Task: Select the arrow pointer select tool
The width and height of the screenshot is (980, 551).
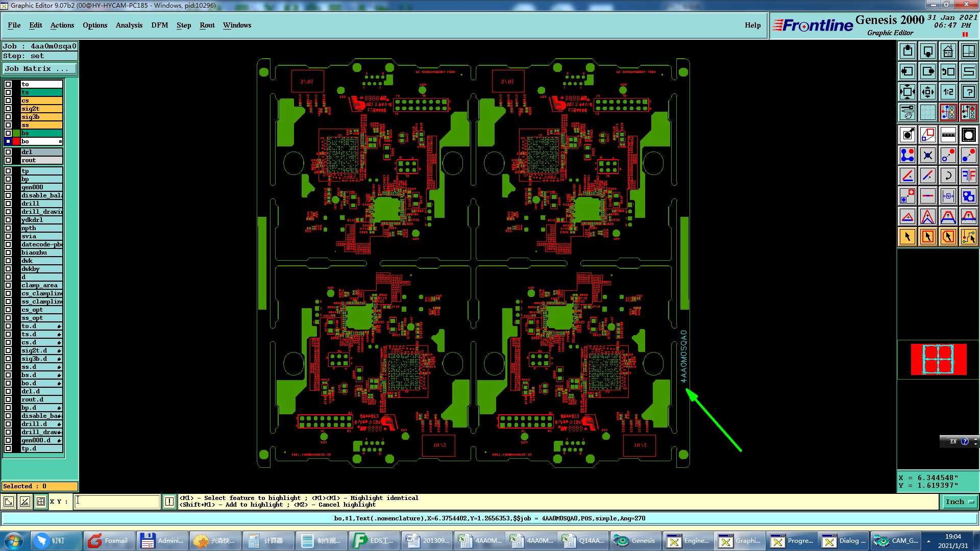Action: click(908, 237)
